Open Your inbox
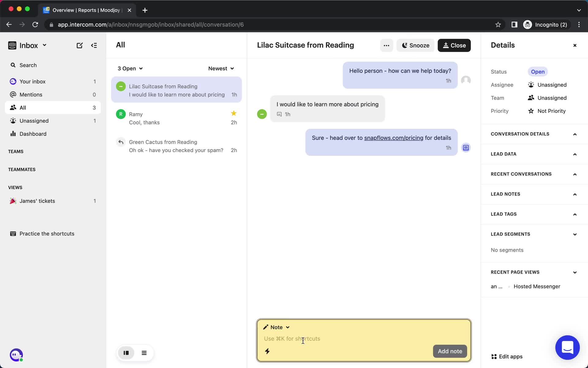588x368 pixels. [53, 81]
